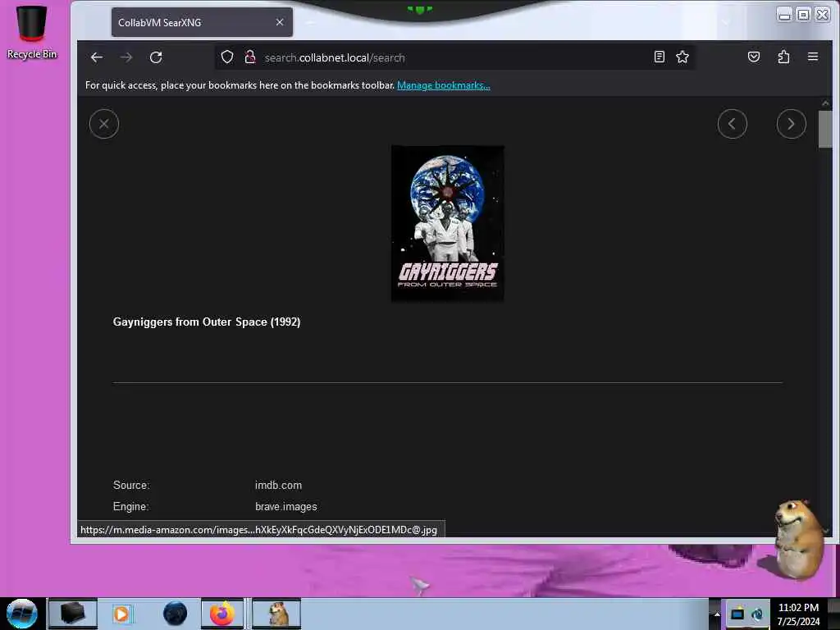Click the dancing hamster desktop buddy

(798, 538)
